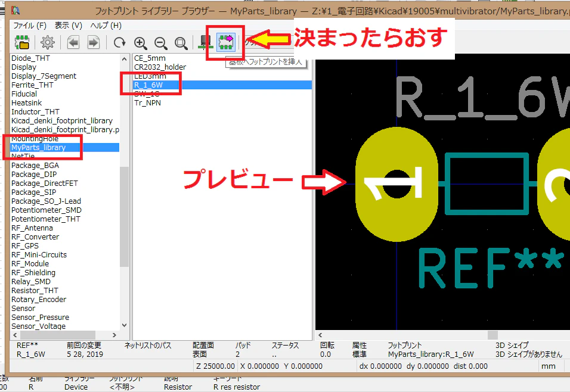Viewport: 570px width, 392px height.
Task: Select Tr_NPN footprint
Action: (147, 103)
